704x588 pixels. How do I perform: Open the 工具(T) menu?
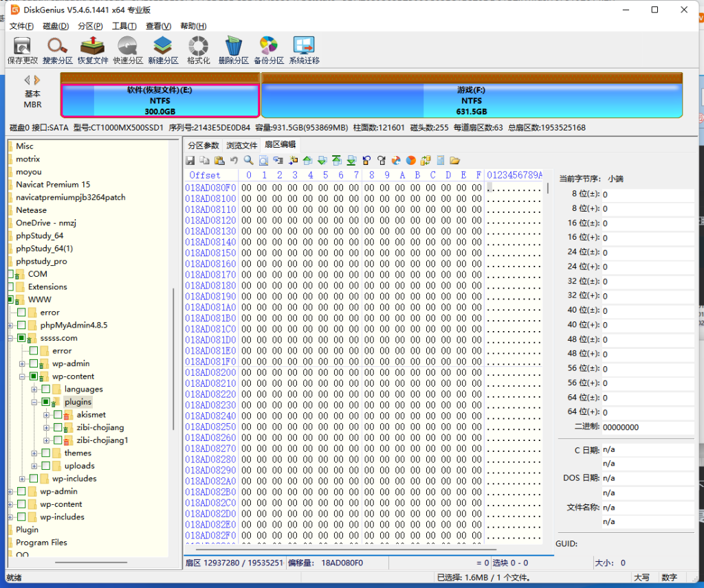124,26
